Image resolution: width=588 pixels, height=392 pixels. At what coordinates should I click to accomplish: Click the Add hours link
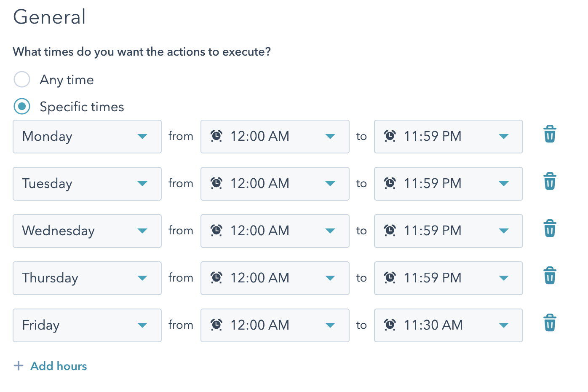pos(59,366)
